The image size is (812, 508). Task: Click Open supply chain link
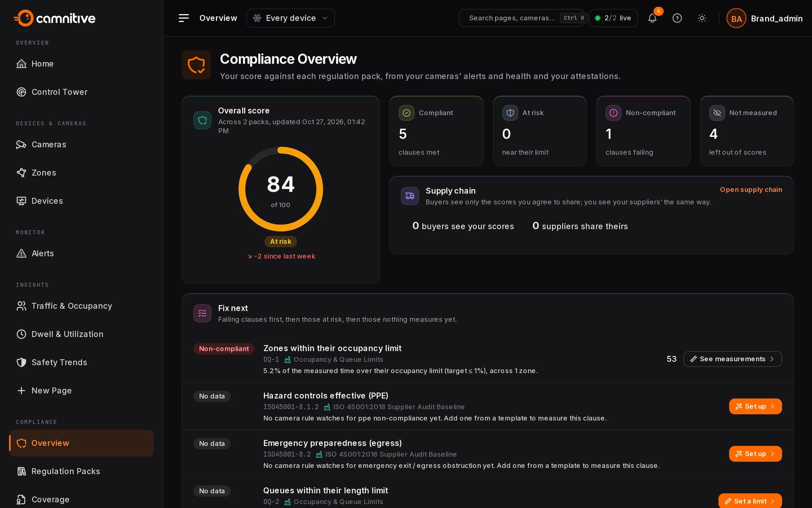click(x=751, y=190)
